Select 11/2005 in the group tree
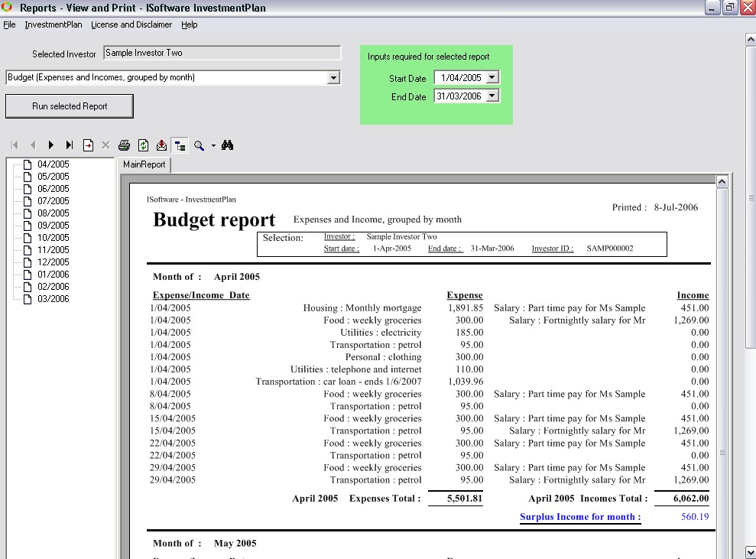This screenshot has width=756, height=559. tap(53, 250)
